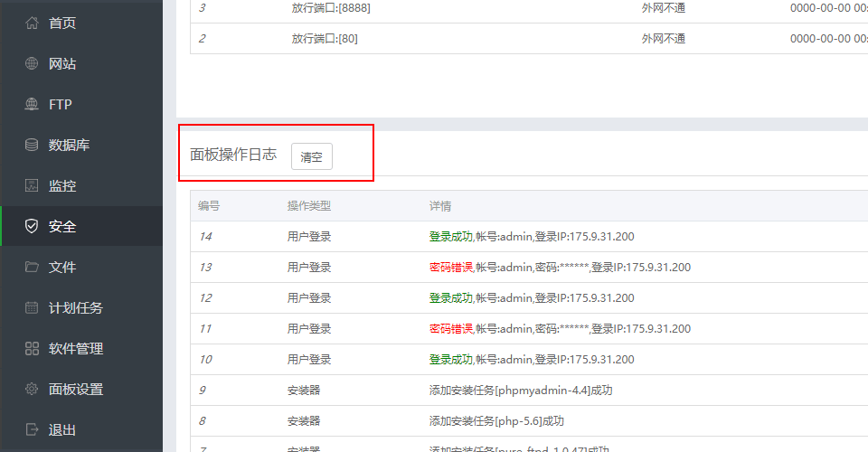Go to the 面板设置 menu item

[x=76, y=389]
